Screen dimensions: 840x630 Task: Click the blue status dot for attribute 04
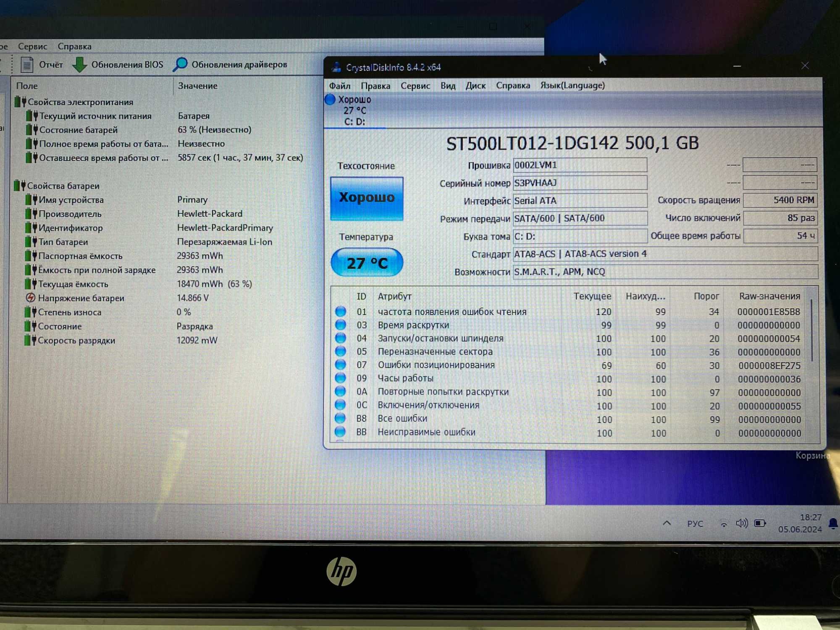click(x=341, y=338)
